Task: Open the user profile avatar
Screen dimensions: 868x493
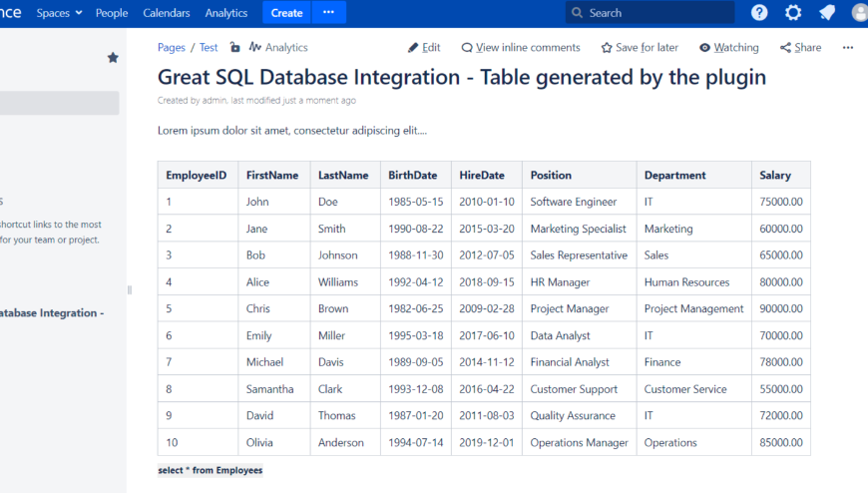Action: pos(860,13)
